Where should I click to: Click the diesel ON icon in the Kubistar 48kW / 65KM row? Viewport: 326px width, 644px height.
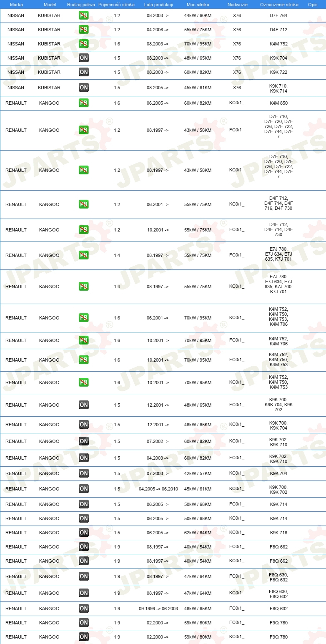(84, 58)
